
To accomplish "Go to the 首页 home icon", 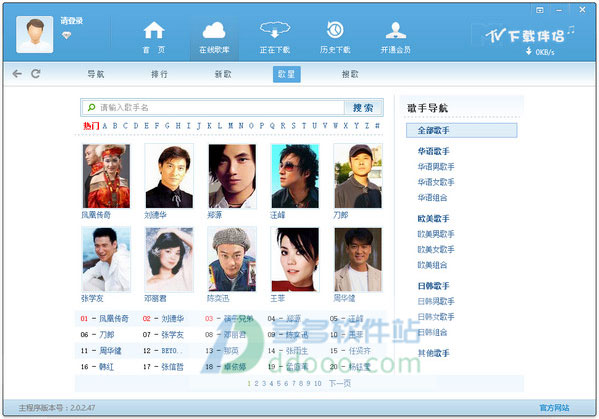I will [x=154, y=37].
